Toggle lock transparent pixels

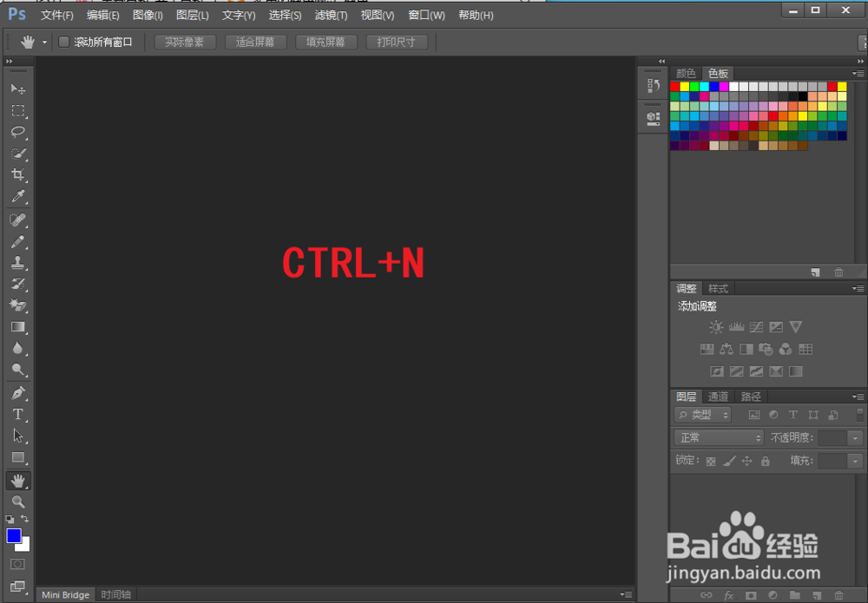click(x=711, y=461)
